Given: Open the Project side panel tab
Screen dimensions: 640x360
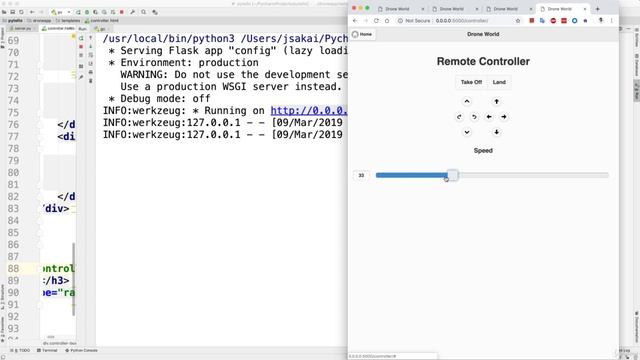Looking at the screenshot, I should click(x=2, y=38).
